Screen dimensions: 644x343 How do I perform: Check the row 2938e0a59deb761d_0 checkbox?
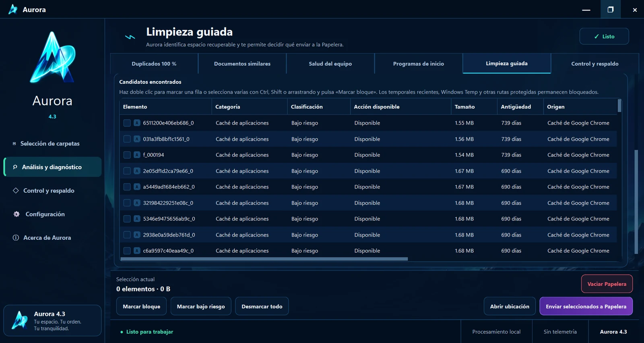click(x=127, y=235)
